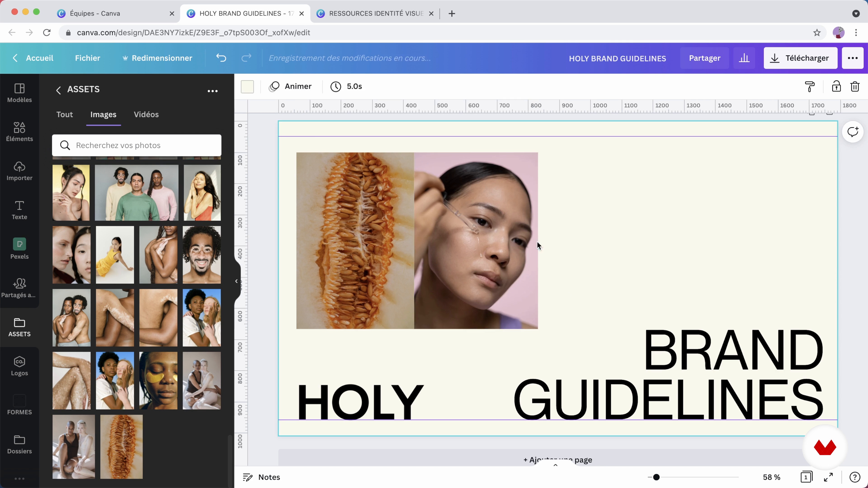Open the 58 % zoom level
Screen dimensions: 868x488
772,477
